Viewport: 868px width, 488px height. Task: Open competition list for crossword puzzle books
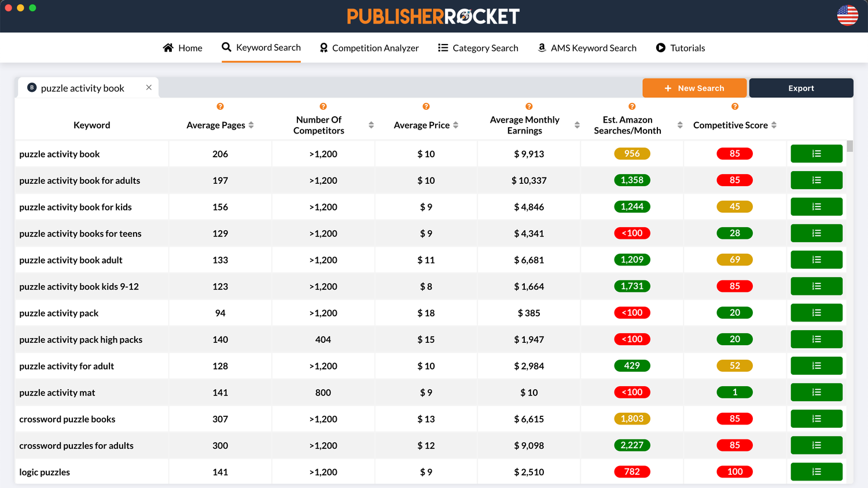click(816, 419)
